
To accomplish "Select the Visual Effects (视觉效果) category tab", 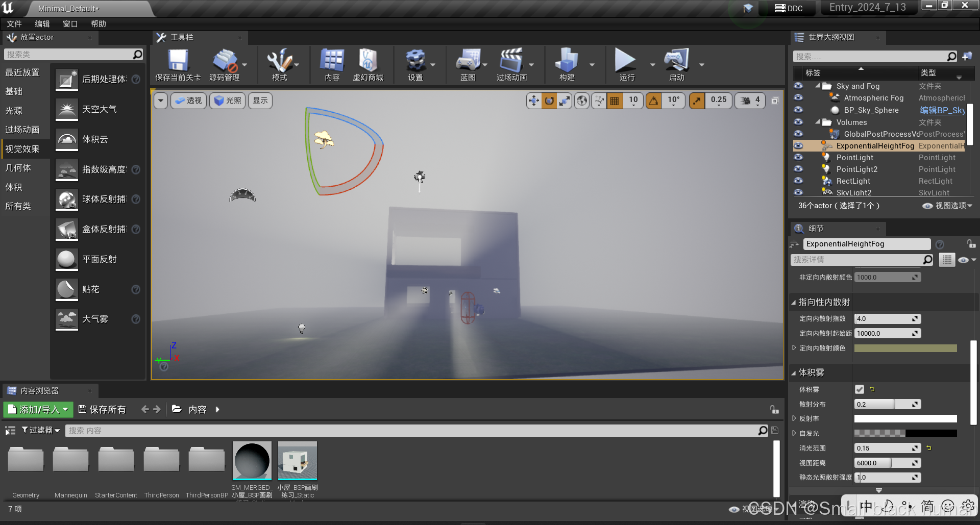I will (22, 149).
